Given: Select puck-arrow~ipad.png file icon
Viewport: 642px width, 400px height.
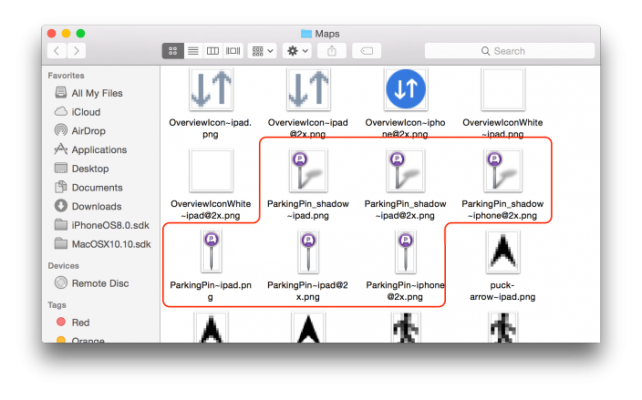Looking at the screenshot, I should tap(502, 253).
